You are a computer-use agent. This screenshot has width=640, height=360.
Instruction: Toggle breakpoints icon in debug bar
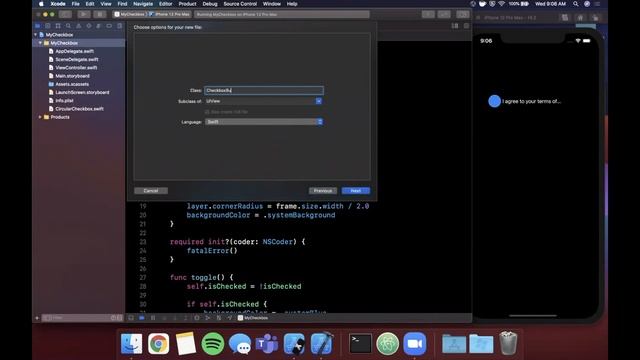tap(142, 318)
